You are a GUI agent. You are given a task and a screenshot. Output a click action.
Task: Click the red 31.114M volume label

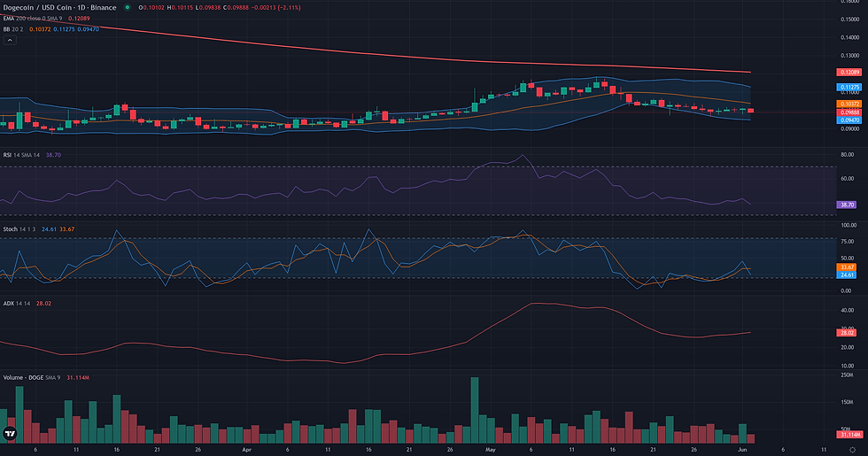click(x=849, y=435)
